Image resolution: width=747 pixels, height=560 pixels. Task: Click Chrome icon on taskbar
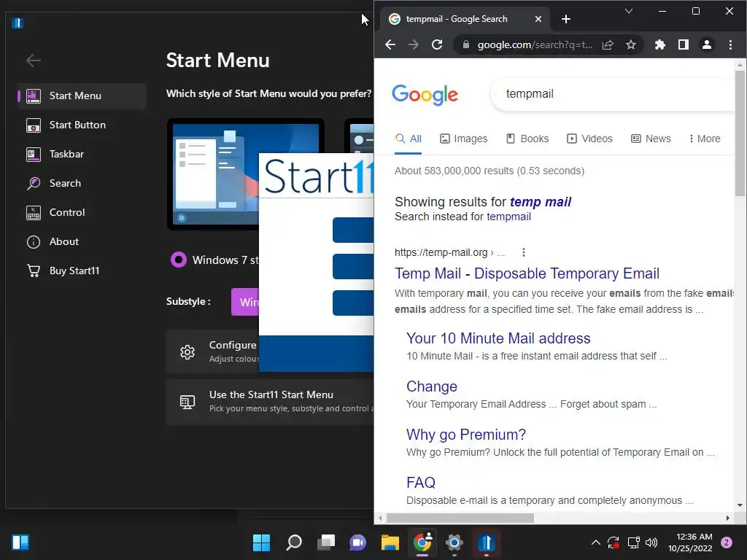(x=422, y=542)
